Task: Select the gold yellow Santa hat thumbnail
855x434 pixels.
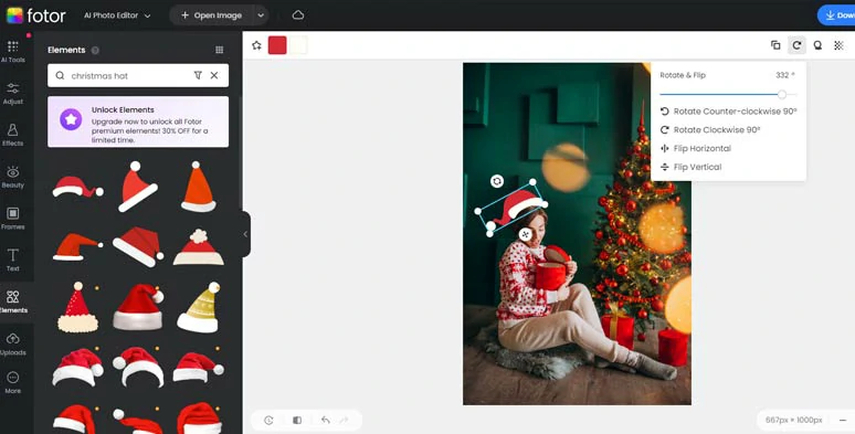Action: [x=198, y=307]
